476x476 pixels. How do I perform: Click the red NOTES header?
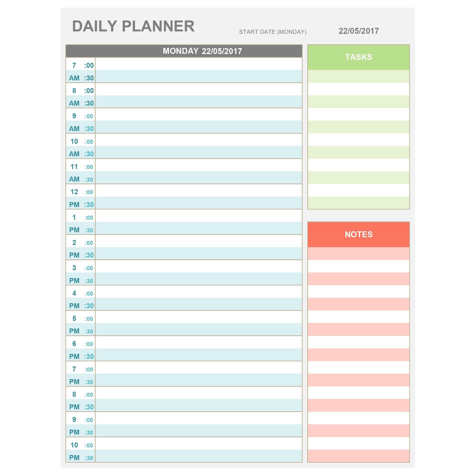[x=358, y=235]
